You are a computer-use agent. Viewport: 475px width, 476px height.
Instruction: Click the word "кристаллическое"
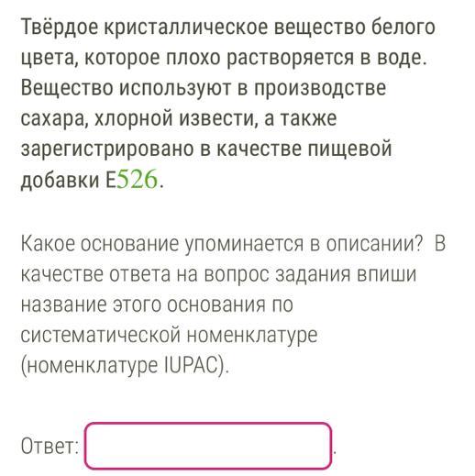coord(187,27)
